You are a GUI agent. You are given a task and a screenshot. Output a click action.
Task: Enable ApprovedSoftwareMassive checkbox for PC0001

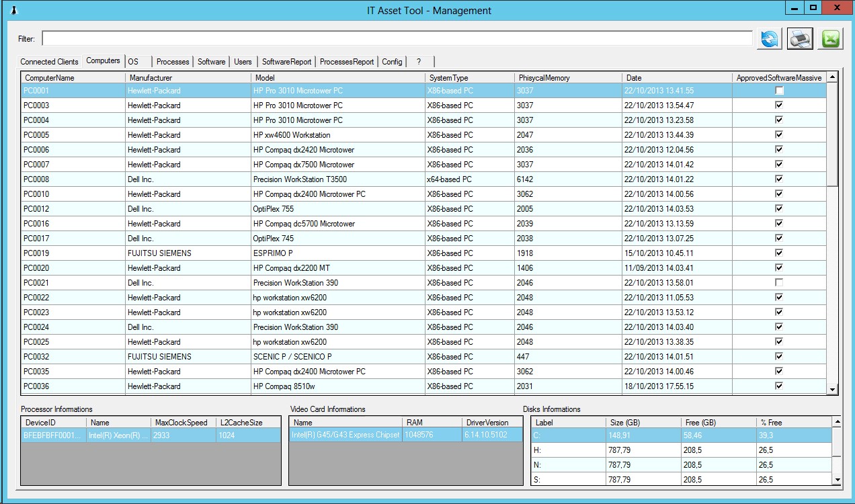[778, 90]
